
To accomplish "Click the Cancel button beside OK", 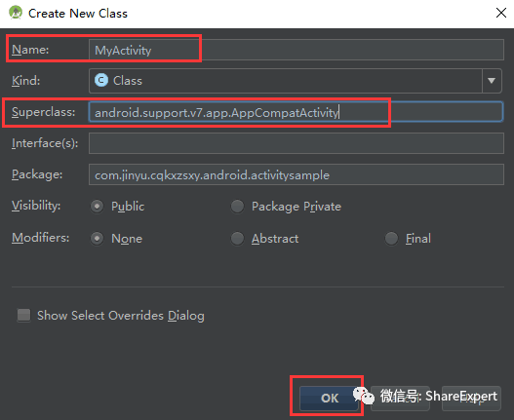I will [x=400, y=398].
